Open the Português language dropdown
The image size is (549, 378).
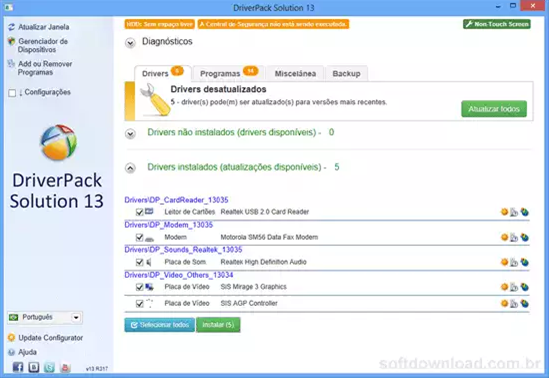[x=45, y=317]
